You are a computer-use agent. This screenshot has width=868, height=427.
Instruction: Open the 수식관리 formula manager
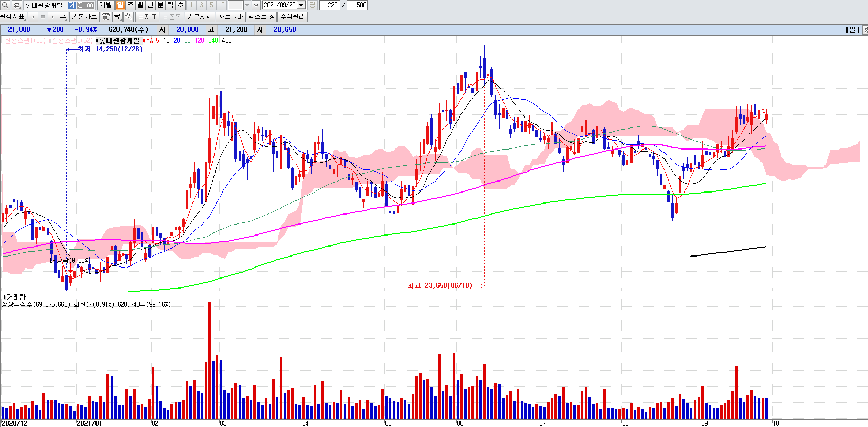[x=293, y=17]
